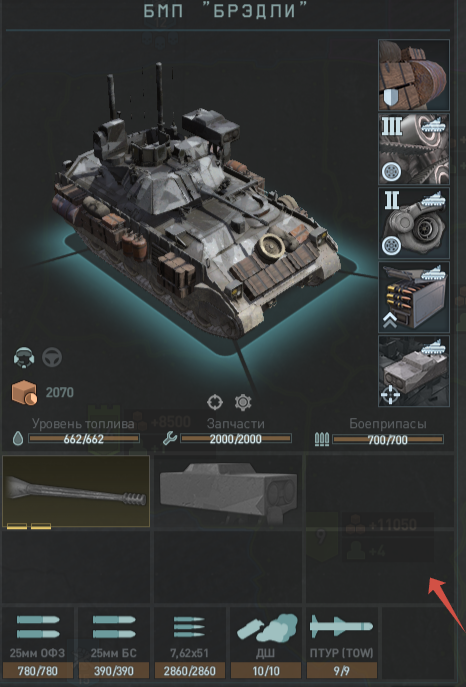Click the driver steering wheel icon

point(52,358)
